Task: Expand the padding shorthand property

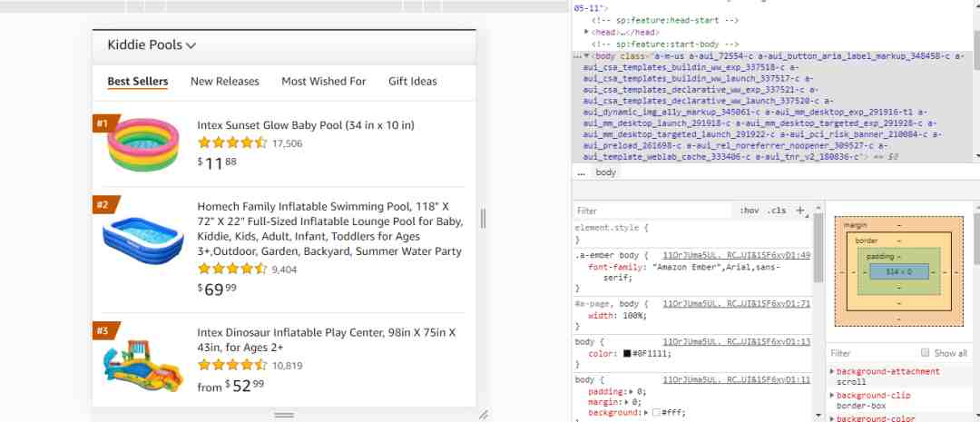Action: (632, 392)
